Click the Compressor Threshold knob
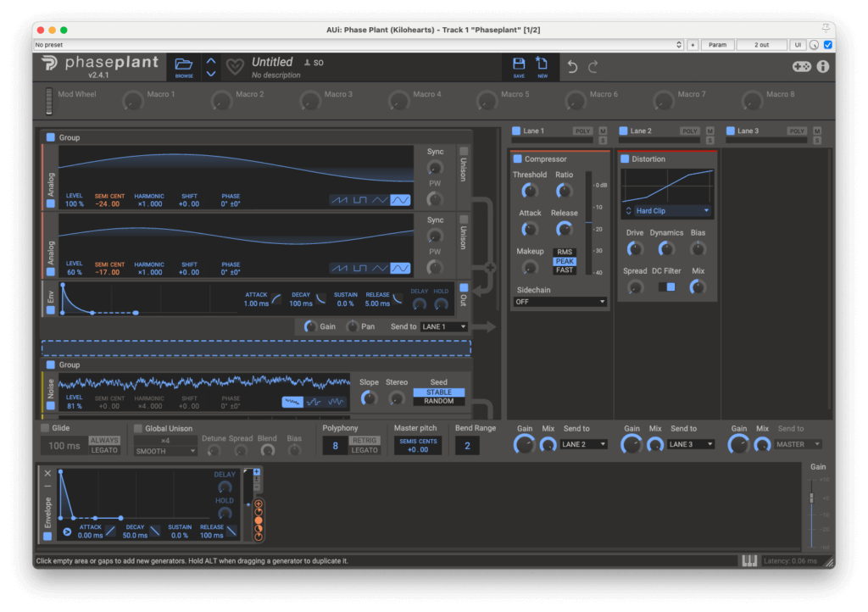Image resolution: width=868 pixels, height=612 pixels. (530, 191)
